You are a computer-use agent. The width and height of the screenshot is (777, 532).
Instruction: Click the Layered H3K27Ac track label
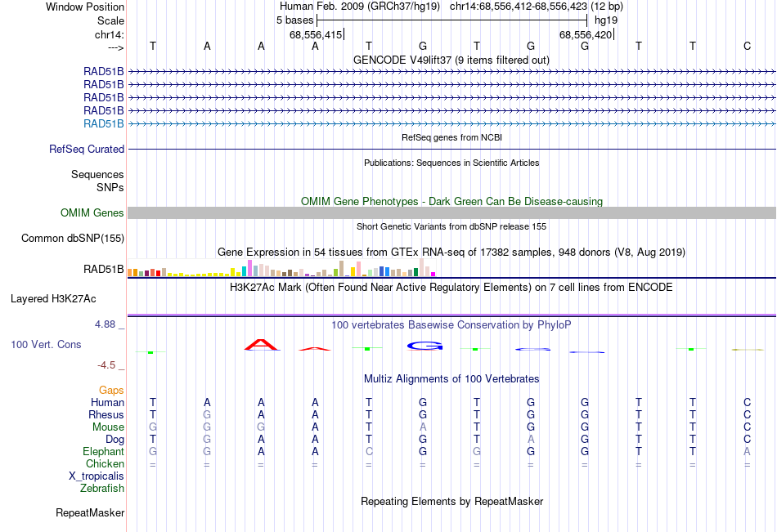[53, 299]
